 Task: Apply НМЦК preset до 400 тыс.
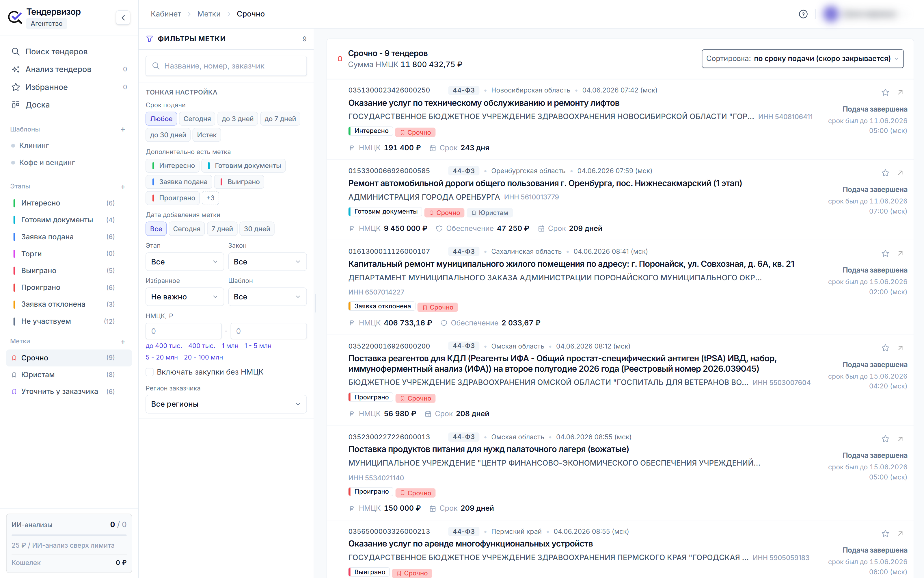coord(164,346)
